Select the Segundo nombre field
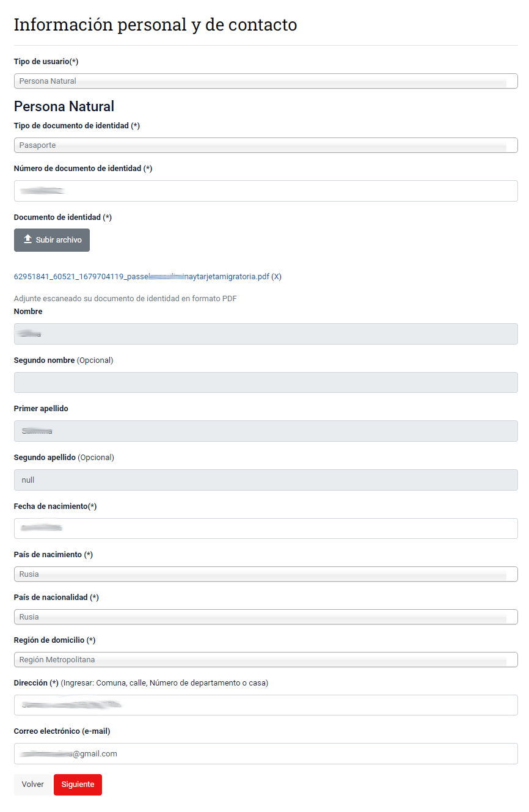This screenshot has width=529, height=812. 265,382
